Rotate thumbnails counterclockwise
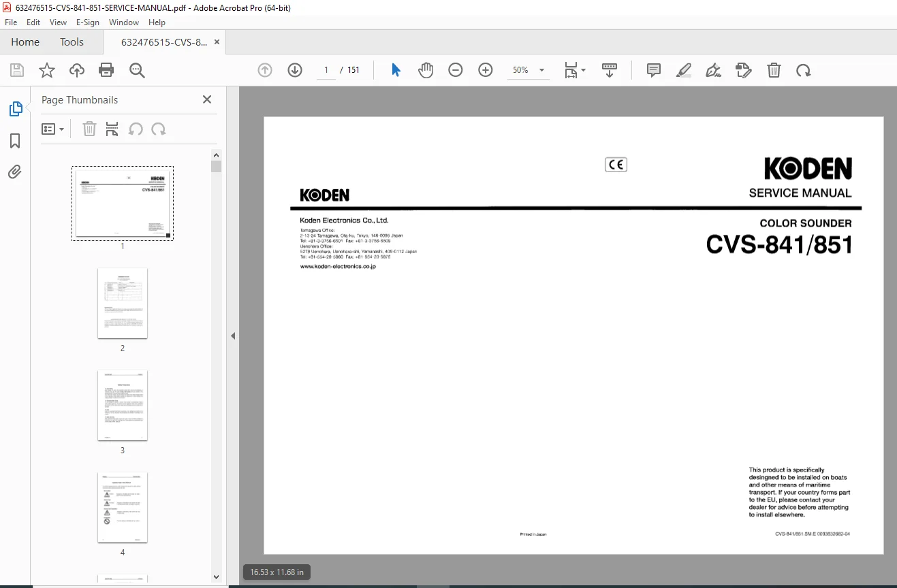This screenshot has width=897, height=588. click(x=136, y=129)
